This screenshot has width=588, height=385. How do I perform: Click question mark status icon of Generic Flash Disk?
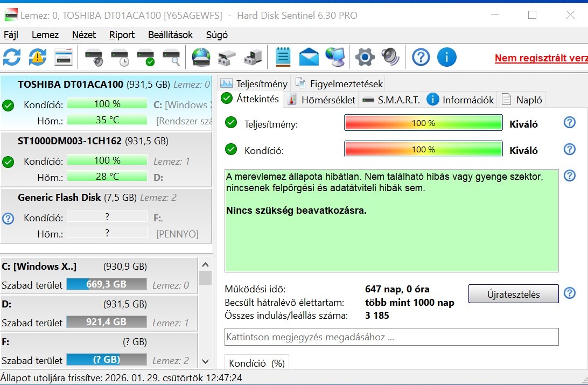pyautogui.click(x=8, y=218)
